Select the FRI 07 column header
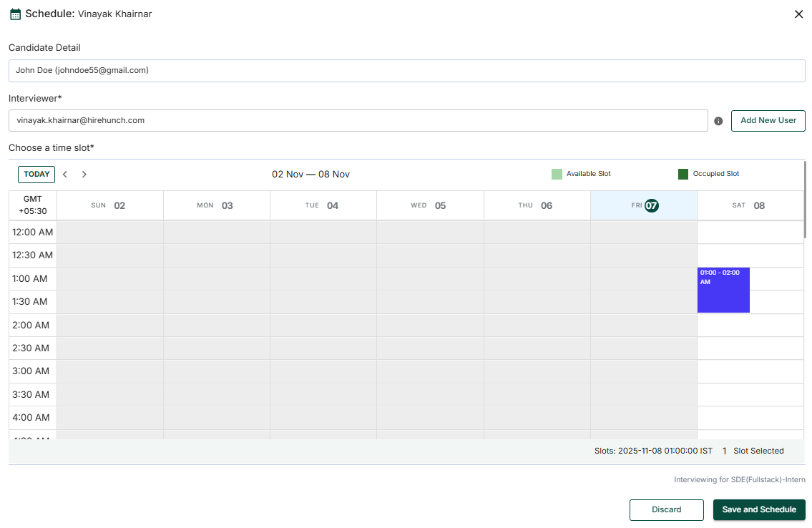Viewport: 812px width, 528px height. (643, 205)
